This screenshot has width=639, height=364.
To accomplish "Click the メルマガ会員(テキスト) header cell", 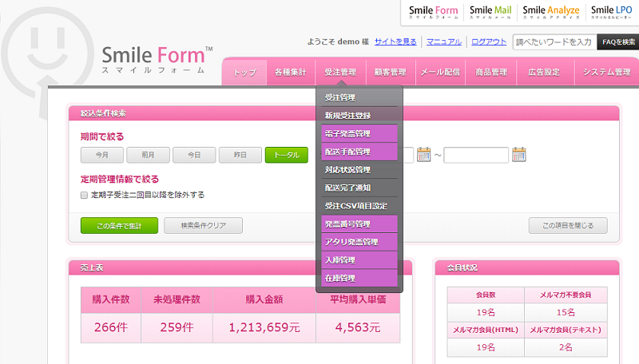I will pyautogui.click(x=566, y=330).
